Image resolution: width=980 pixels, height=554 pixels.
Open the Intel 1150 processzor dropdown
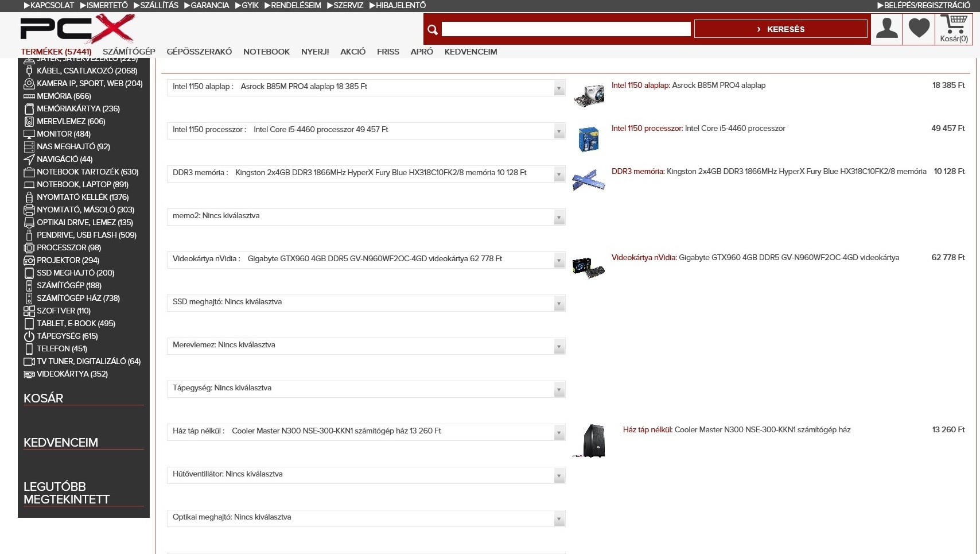click(x=366, y=131)
